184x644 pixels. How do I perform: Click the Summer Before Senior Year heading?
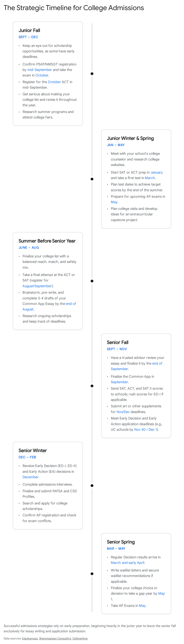coord(47,241)
